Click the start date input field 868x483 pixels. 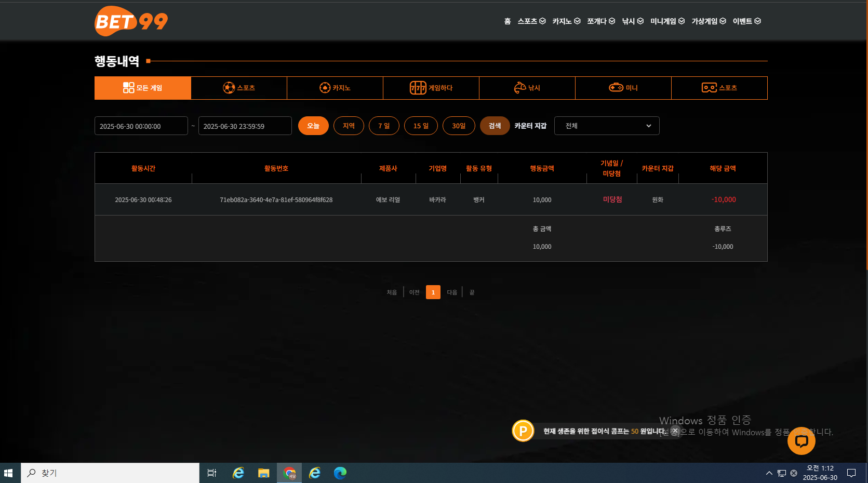141,126
